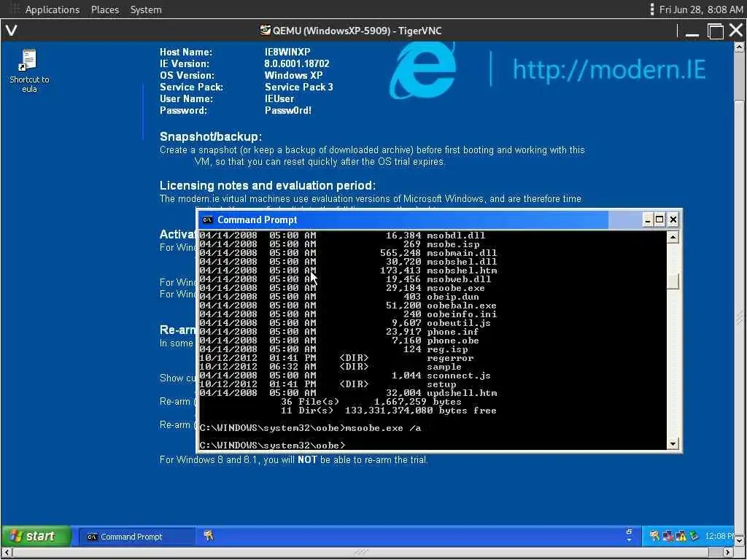
Task: Click the XP tray clock showing 12:08 PM
Action: point(719,536)
